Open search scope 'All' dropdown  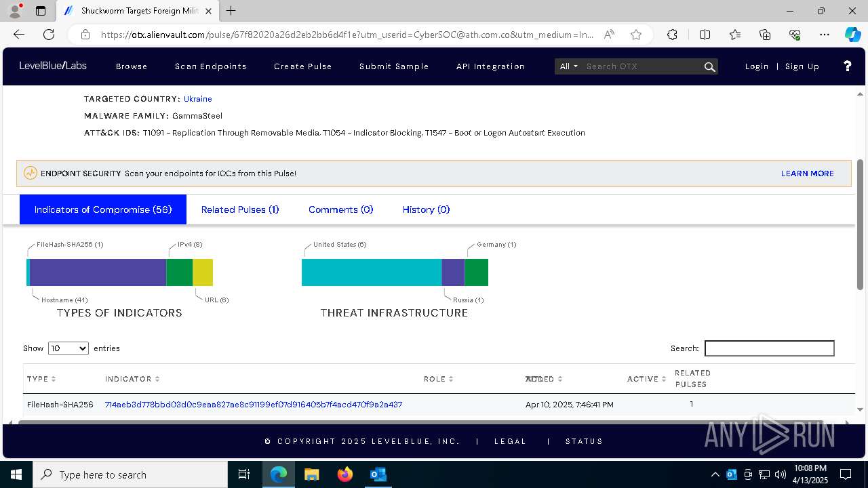point(568,66)
